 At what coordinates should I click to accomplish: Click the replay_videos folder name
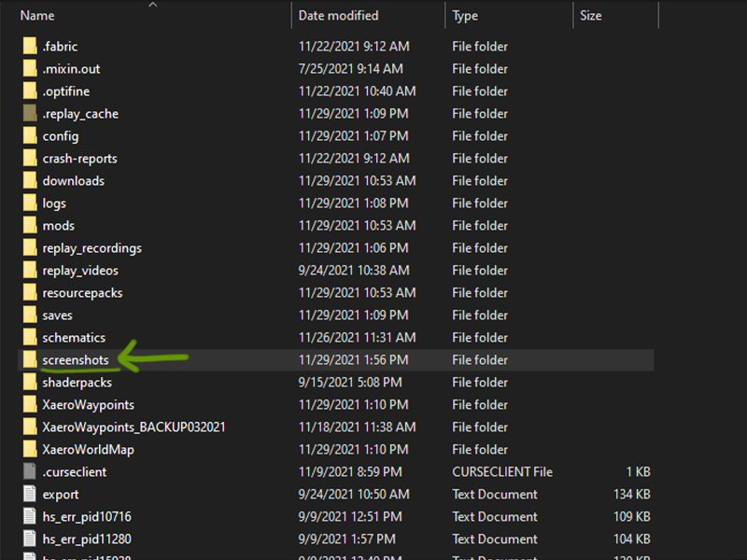[80, 271]
